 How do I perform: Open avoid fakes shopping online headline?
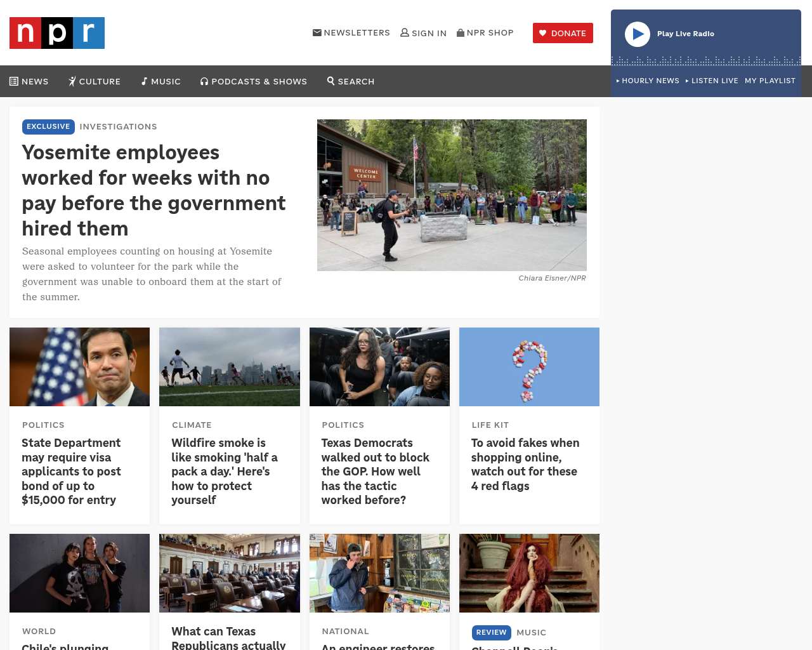pyautogui.click(x=525, y=464)
